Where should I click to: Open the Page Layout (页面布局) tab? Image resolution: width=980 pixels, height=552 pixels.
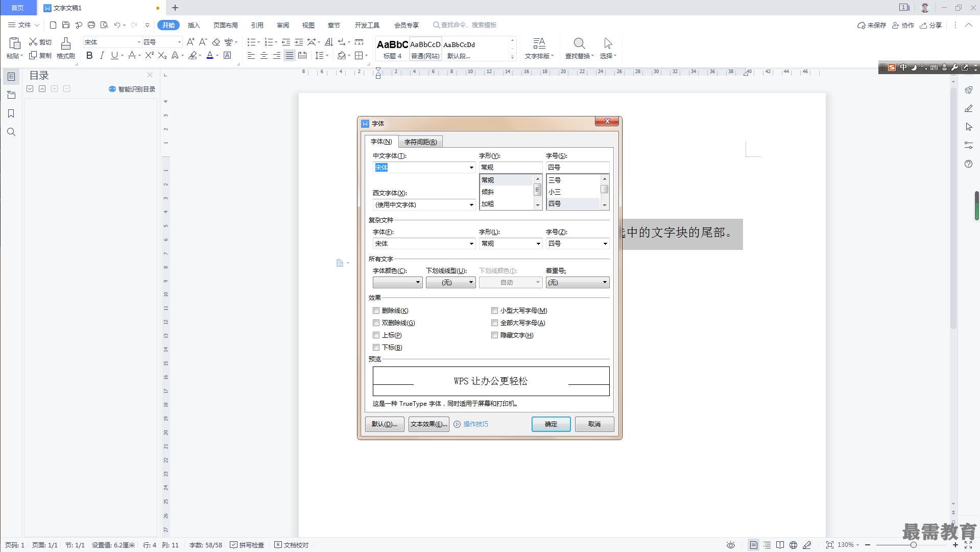coord(226,25)
